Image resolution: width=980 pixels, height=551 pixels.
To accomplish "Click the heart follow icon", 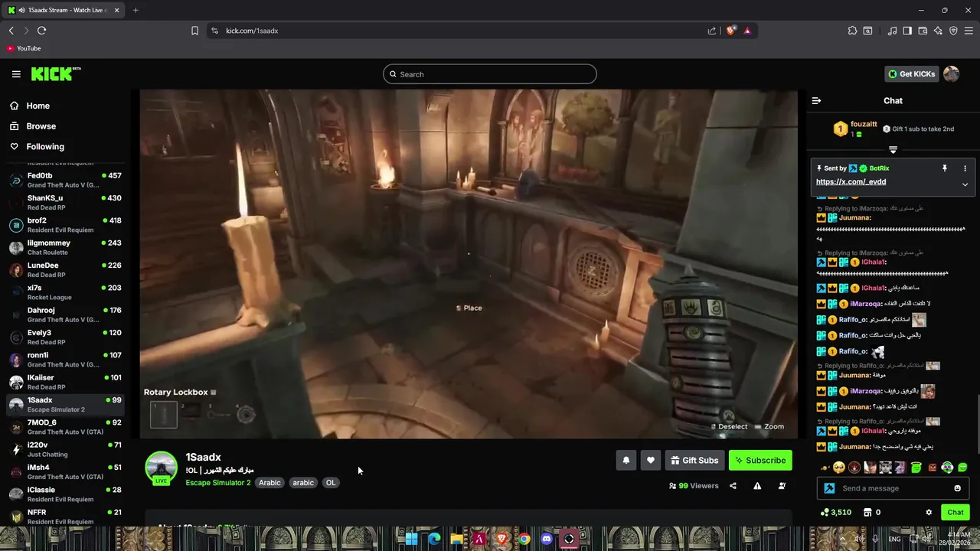I will coord(651,460).
